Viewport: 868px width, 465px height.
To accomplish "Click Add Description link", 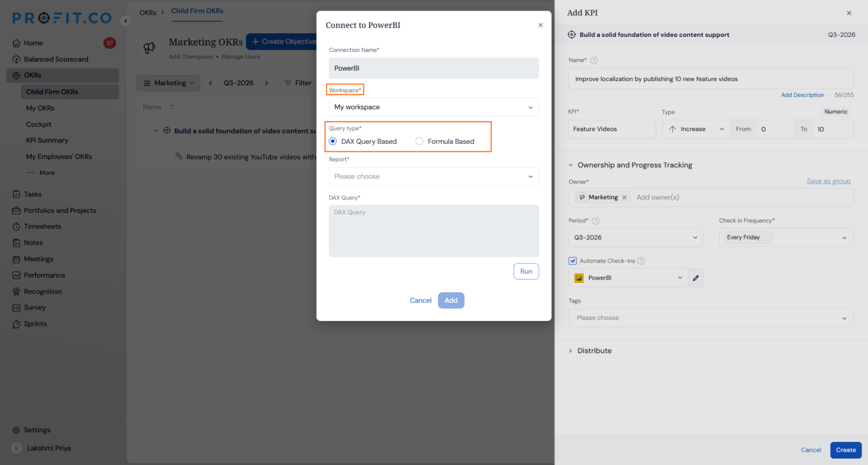I will 802,95.
